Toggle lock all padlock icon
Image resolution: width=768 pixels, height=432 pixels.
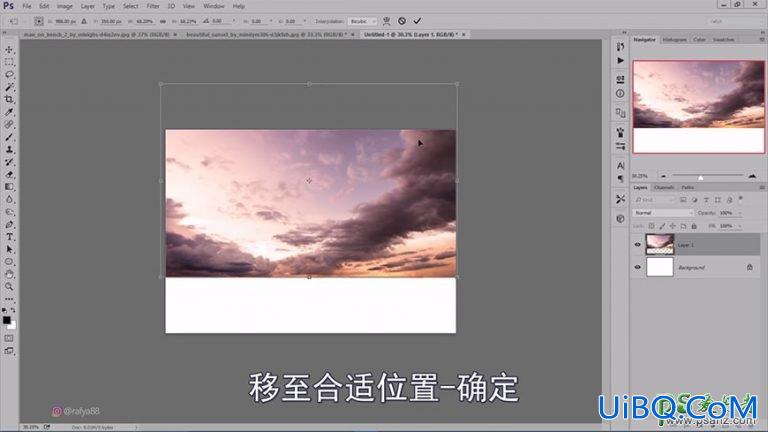[694, 226]
